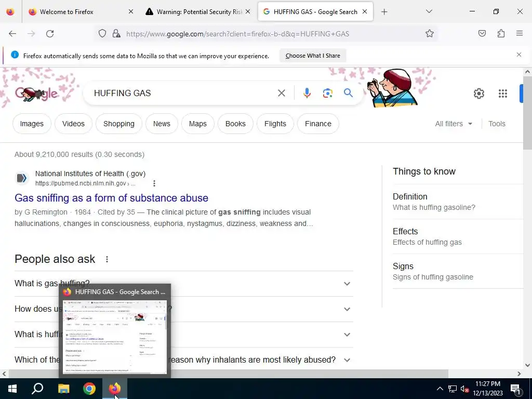Open the muted volume tray icon
This screenshot has height=399, width=532.
tap(464, 389)
